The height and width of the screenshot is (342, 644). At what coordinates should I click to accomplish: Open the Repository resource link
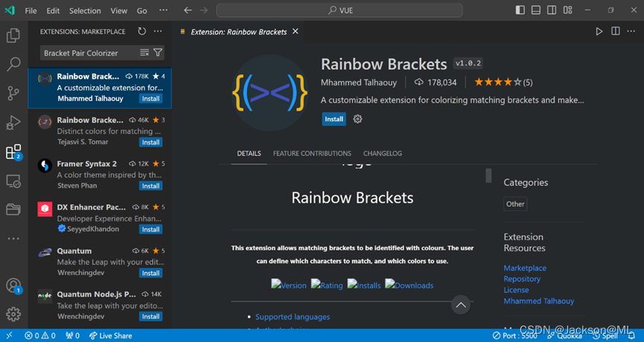(522, 279)
